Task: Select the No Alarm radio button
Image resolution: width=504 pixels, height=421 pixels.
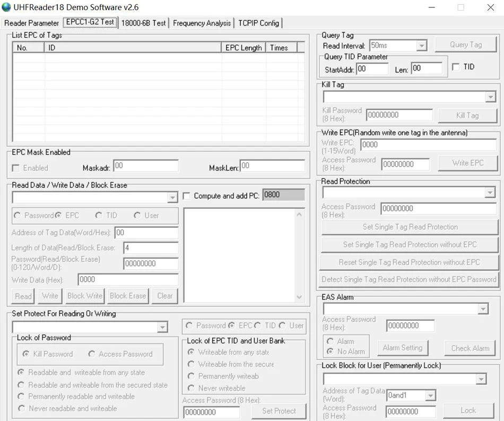Action: coord(330,351)
